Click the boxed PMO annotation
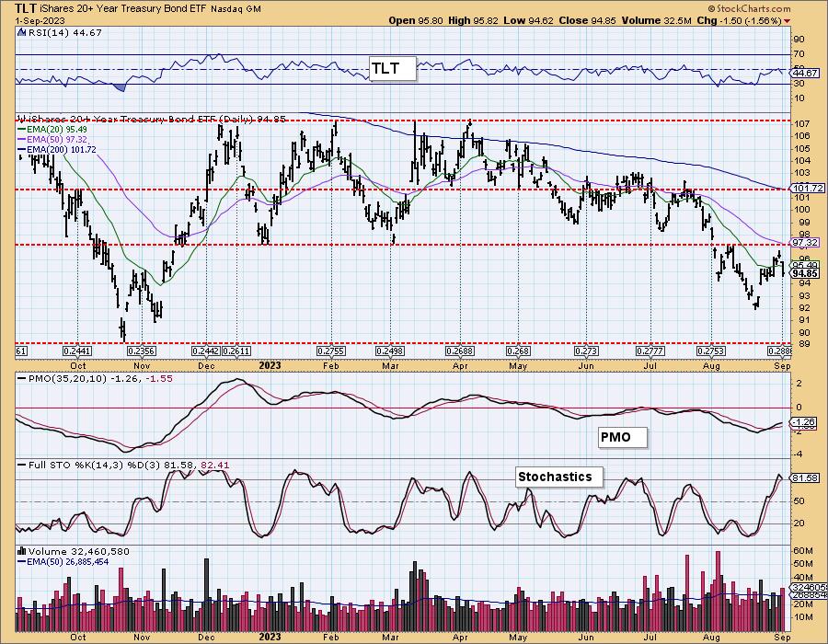Screen dimensions: 828x644 (623, 438)
